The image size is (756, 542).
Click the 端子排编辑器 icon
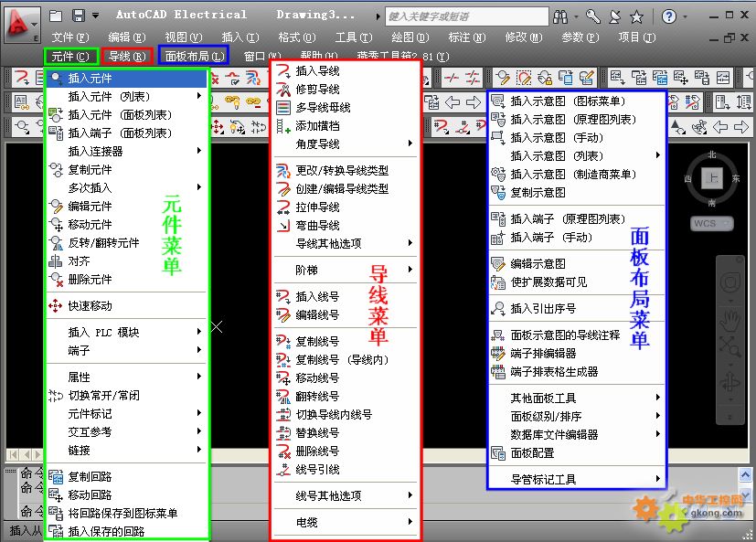pyautogui.click(x=497, y=354)
